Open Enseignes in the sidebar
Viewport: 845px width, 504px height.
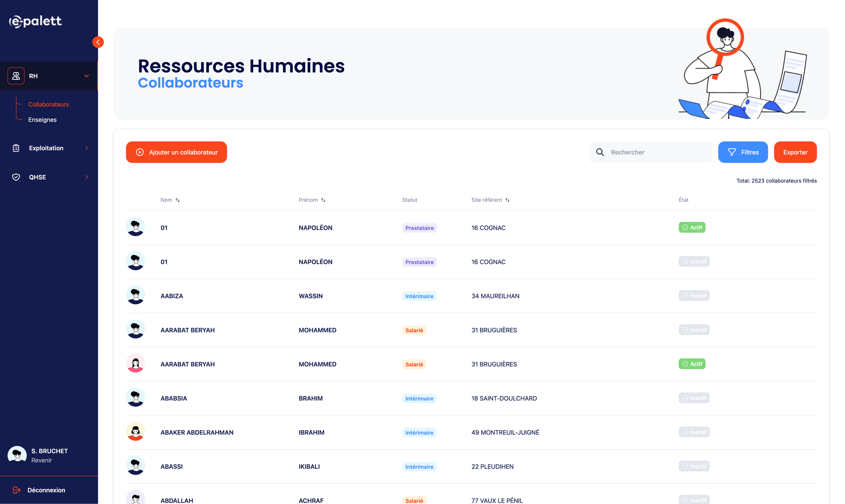pos(42,120)
